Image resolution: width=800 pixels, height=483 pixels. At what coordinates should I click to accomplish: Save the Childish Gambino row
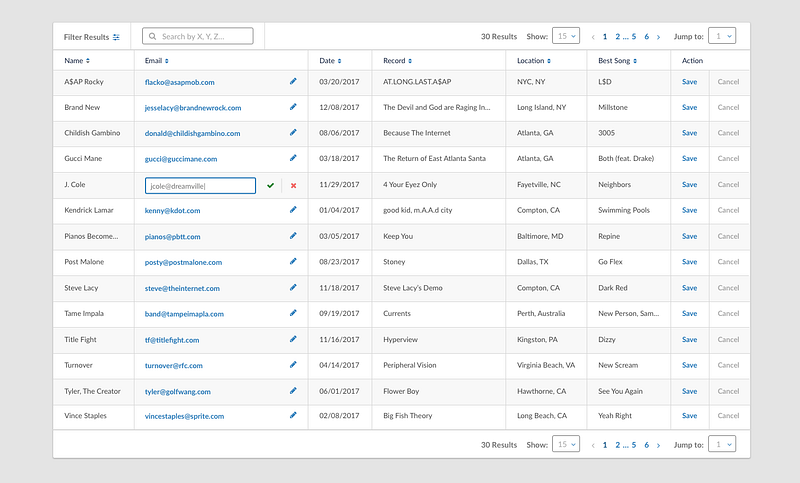[689, 133]
